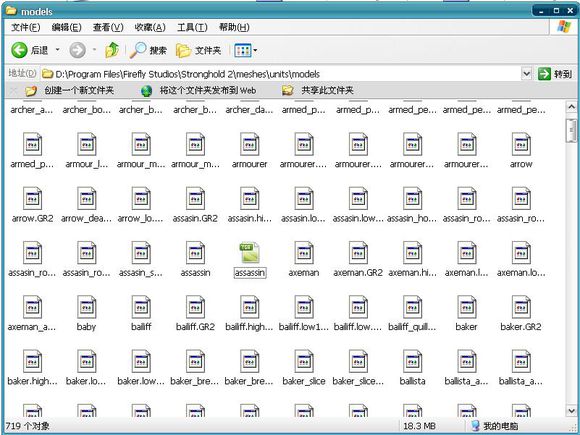Open the Tools (工具) menu
This screenshot has height=435, width=580.
[192, 27]
